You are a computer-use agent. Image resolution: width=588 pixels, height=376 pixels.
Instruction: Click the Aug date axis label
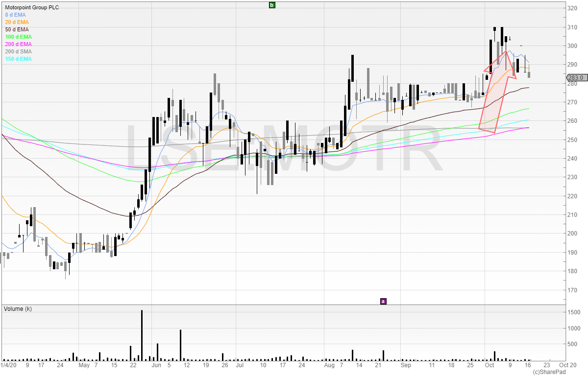[x=330, y=365]
